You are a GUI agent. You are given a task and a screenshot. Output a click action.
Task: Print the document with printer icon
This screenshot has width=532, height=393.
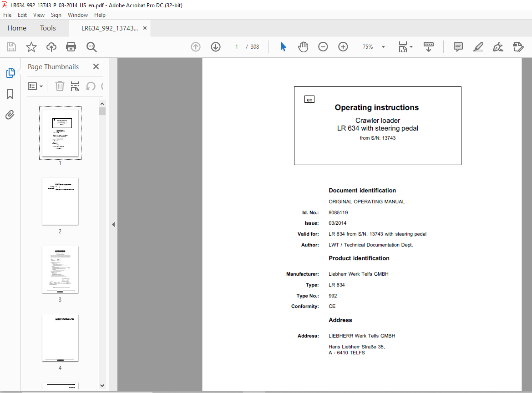71,47
